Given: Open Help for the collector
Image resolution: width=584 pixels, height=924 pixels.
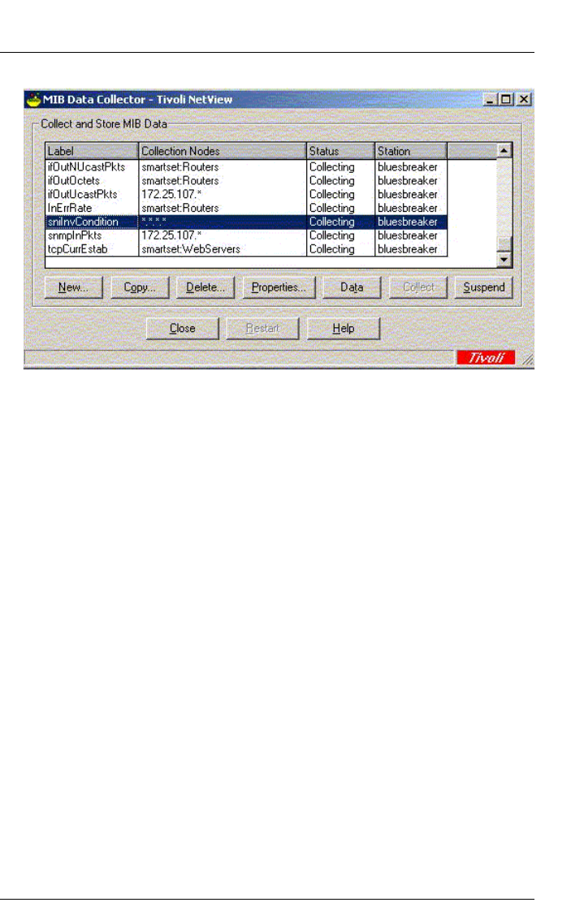Looking at the screenshot, I should coord(343,328).
